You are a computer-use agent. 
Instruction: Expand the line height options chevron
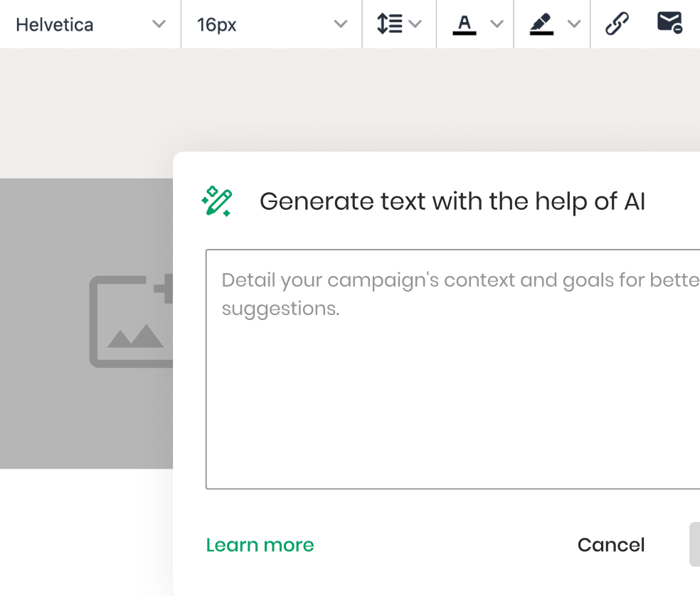415,23
